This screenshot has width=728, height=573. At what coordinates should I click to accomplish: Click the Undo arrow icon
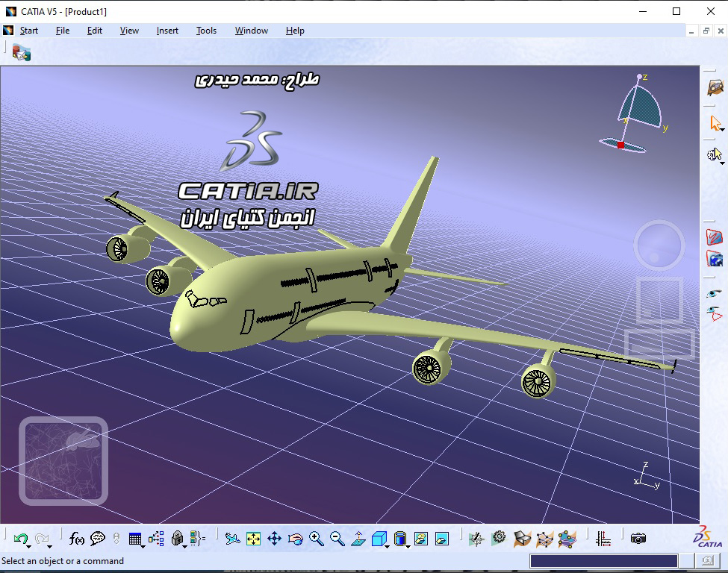pyautogui.click(x=20, y=538)
